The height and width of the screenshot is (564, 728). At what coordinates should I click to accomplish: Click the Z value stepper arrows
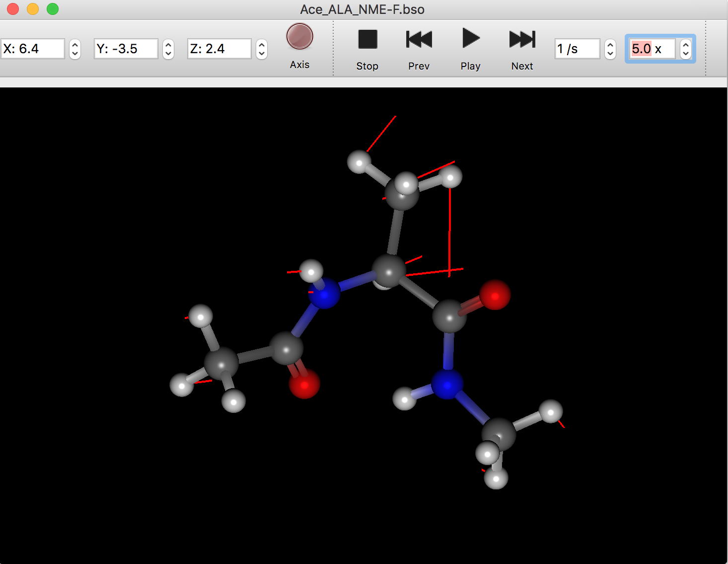tap(262, 49)
